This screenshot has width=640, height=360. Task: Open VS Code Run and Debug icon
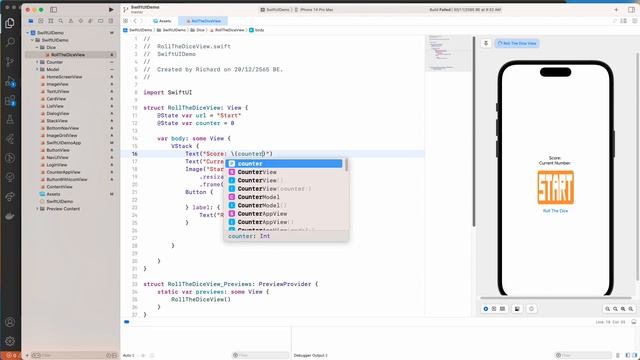[10, 81]
